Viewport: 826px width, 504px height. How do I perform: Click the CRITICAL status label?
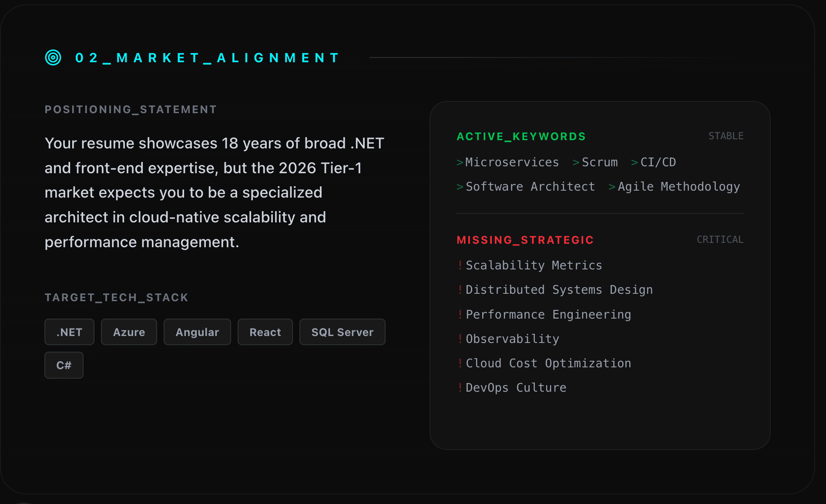[x=720, y=240]
